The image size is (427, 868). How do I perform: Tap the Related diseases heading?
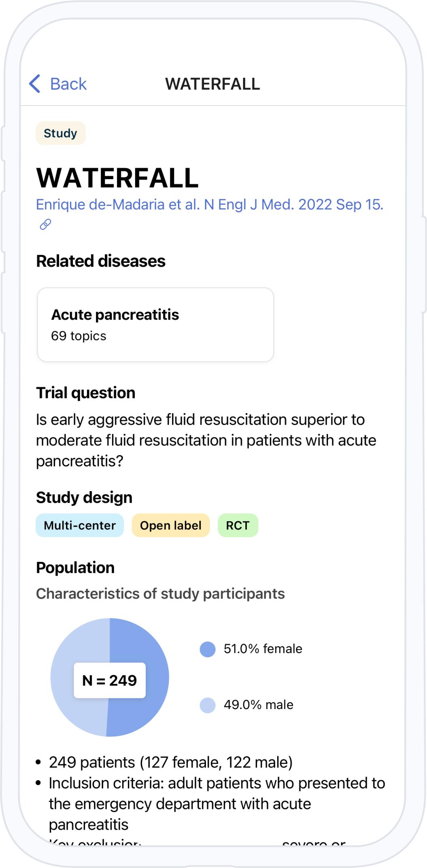101,261
